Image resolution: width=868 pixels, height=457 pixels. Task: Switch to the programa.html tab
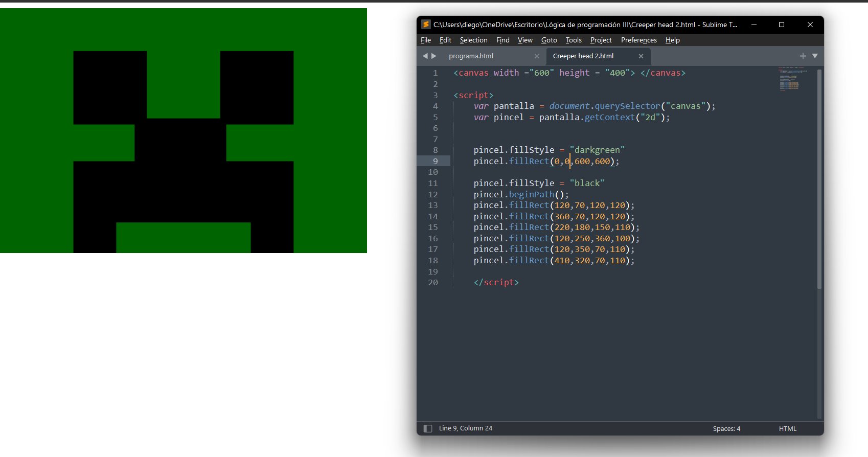(471, 56)
